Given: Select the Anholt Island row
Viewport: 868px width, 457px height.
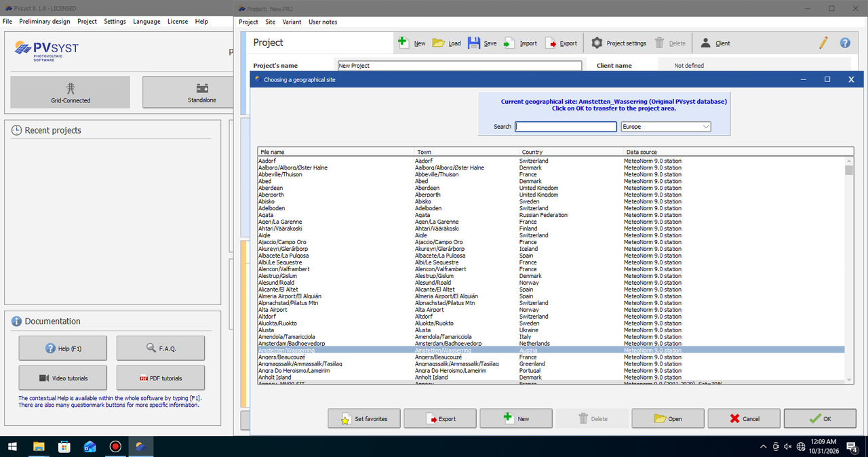Looking at the screenshot, I should (551, 378).
